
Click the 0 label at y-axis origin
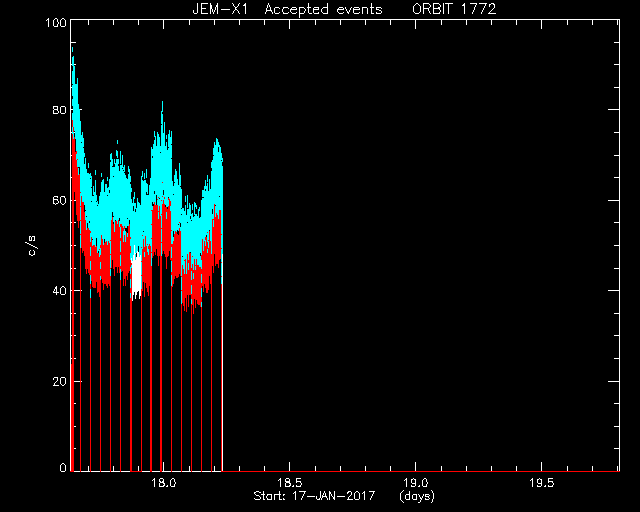click(x=63, y=467)
